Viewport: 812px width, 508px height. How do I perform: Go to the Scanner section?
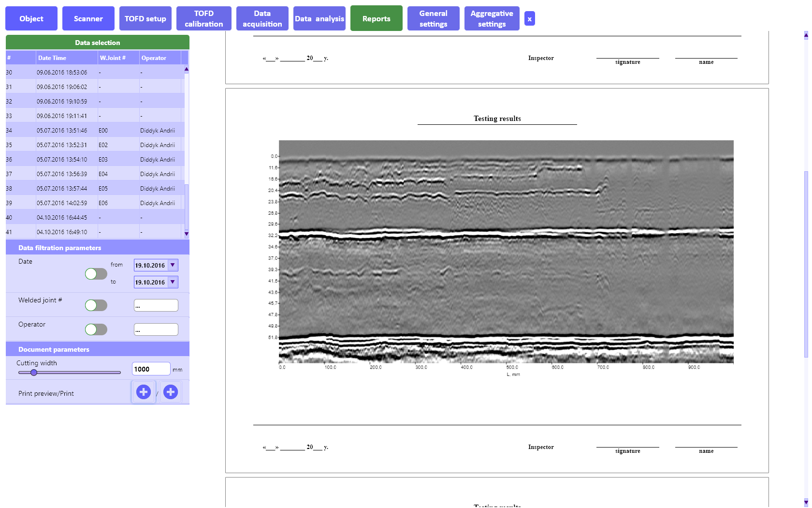88,19
